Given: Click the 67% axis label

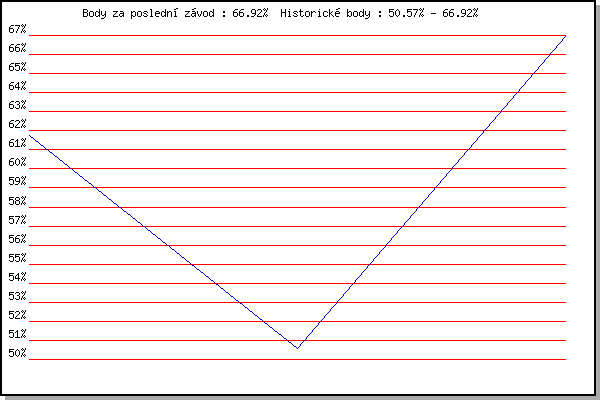Looking at the screenshot, I should click(x=17, y=29).
